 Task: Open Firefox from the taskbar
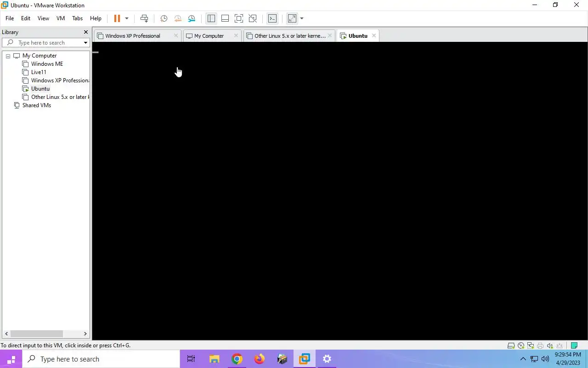pyautogui.click(x=260, y=359)
